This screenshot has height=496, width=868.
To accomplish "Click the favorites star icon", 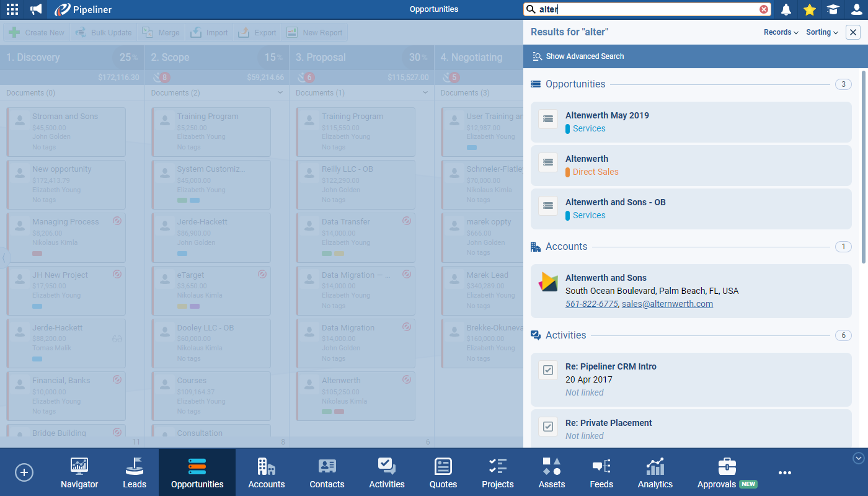I will tap(809, 9).
